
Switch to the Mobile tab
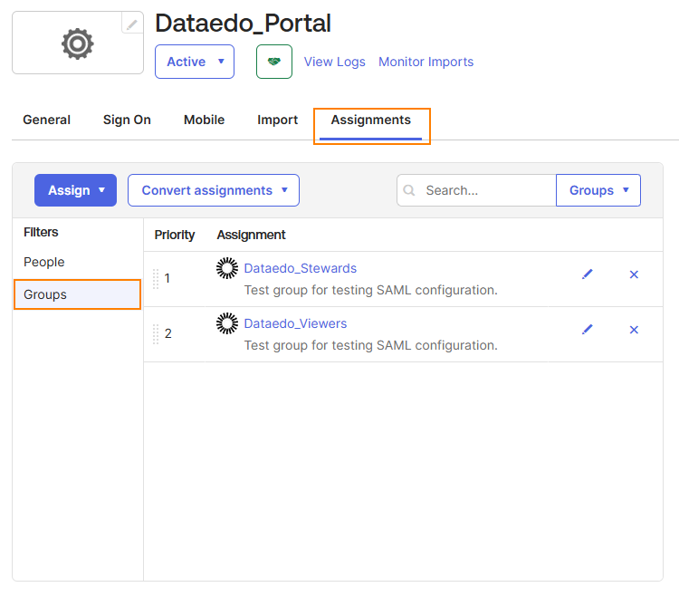point(204,120)
